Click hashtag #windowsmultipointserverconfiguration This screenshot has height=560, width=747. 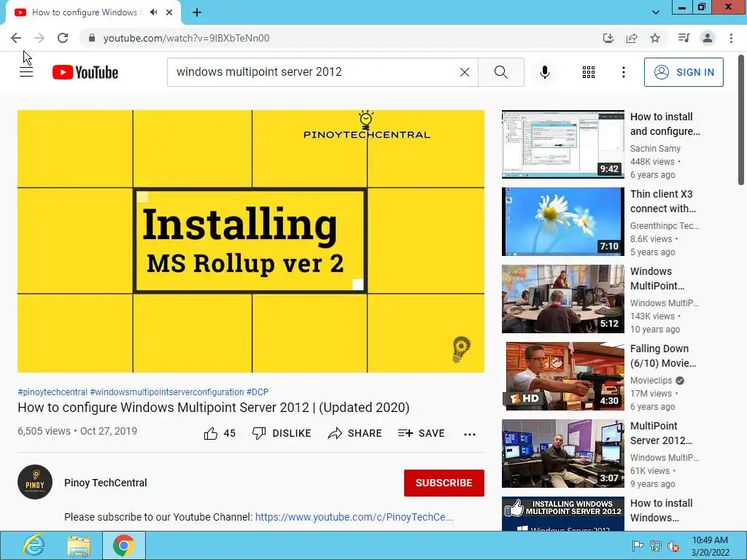167,392
